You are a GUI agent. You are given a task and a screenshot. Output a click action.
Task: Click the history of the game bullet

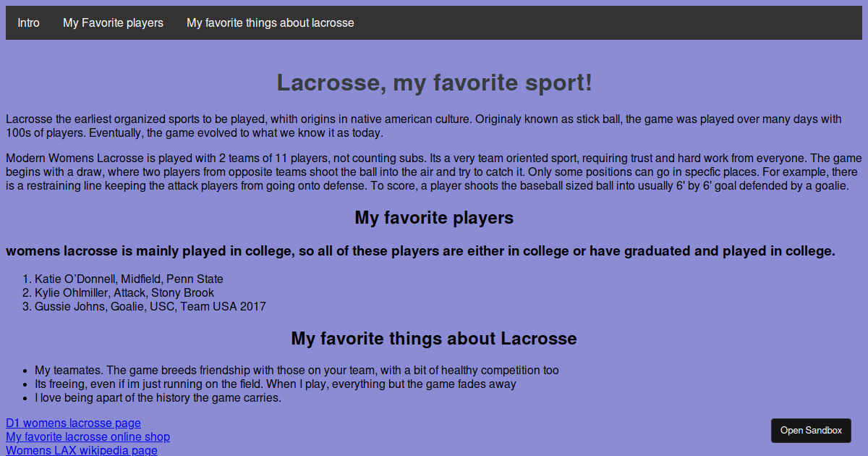click(x=158, y=397)
